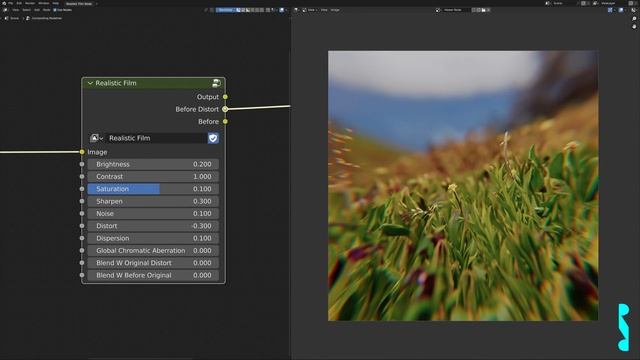
Task: Open the node editor View menu
Action: click(x=16, y=10)
